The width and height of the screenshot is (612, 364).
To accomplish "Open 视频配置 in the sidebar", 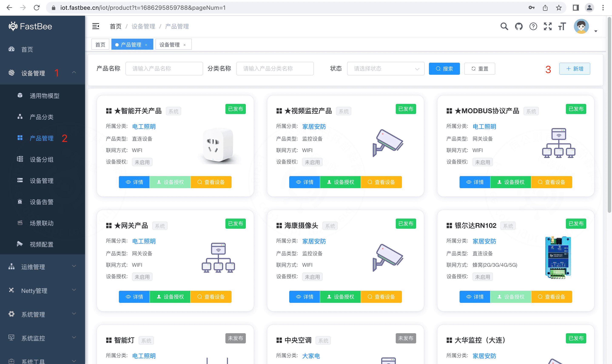I will pyautogui.click(x=43, y=244).
